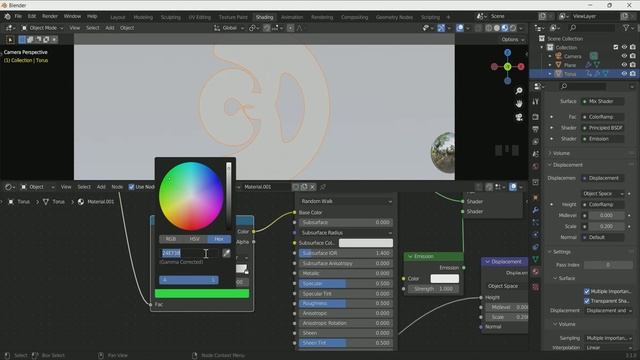Open the World properties tab

point(536,166)
